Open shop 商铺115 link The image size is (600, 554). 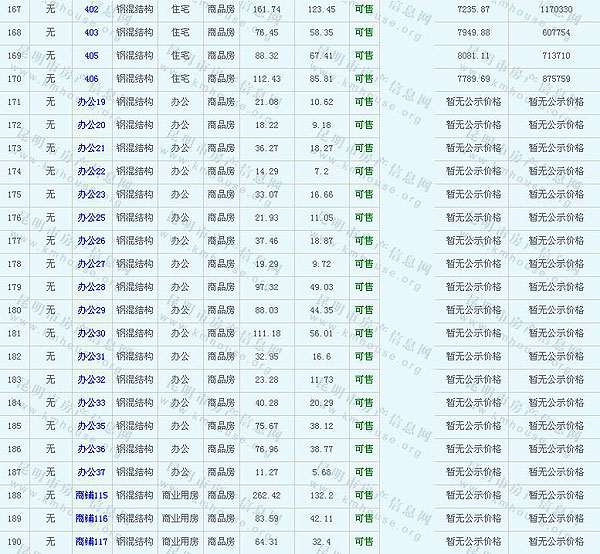tap(91, 495)
